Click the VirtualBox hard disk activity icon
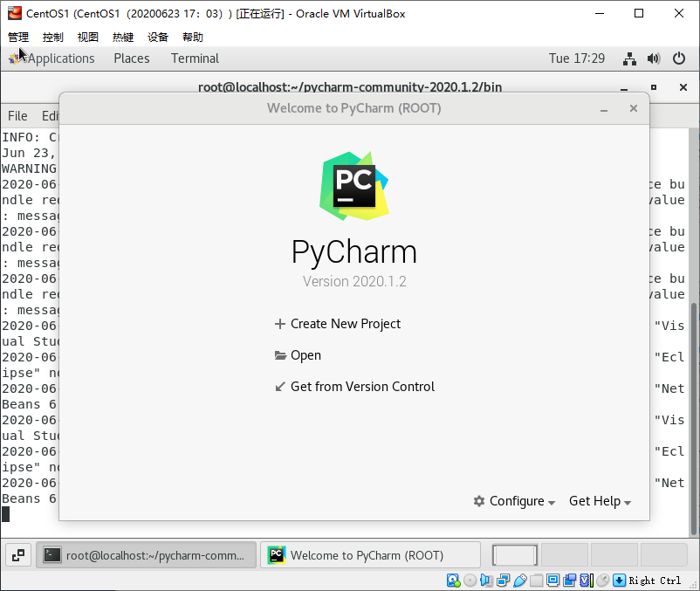The height and width of the screenshot is (591, 700). pos(454,581)
